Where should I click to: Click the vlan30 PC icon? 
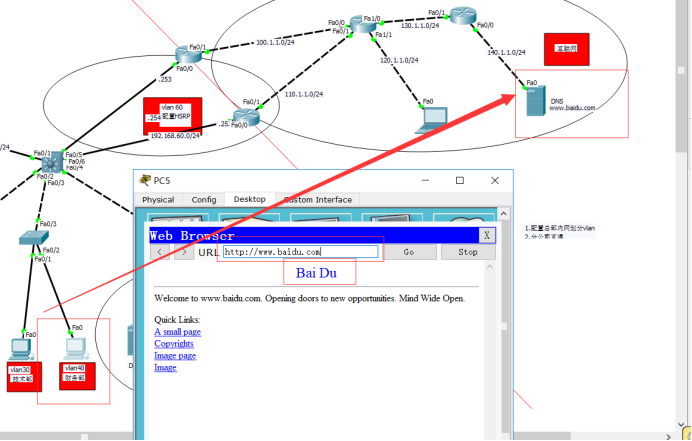pyautogui.click(x=20, y=349)
